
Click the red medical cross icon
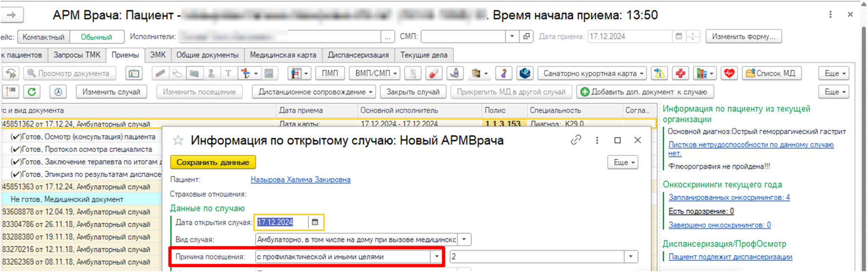tap(680, 73)
